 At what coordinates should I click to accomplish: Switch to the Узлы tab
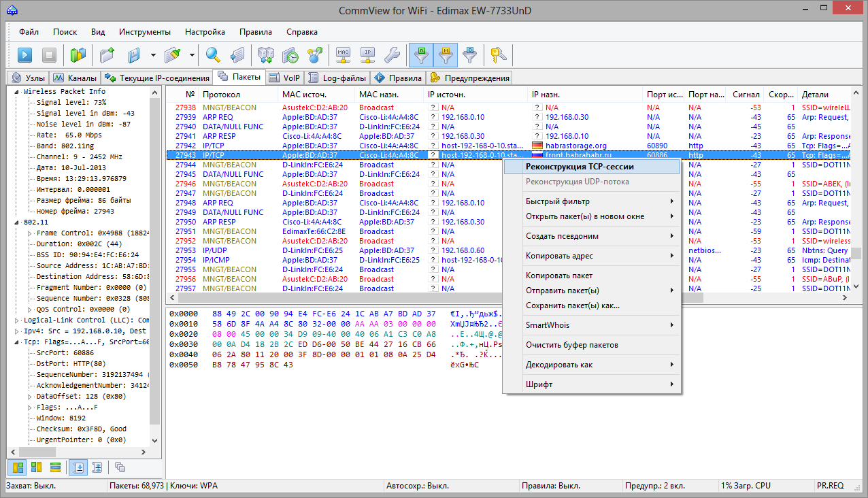tap(29, 78)
